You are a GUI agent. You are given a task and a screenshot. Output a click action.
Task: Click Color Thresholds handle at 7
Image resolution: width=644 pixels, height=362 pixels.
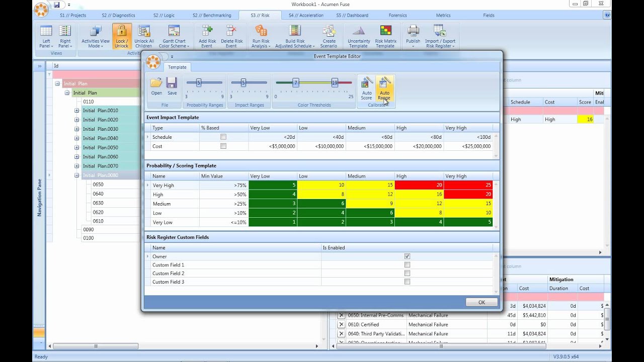tap(296, 82)
